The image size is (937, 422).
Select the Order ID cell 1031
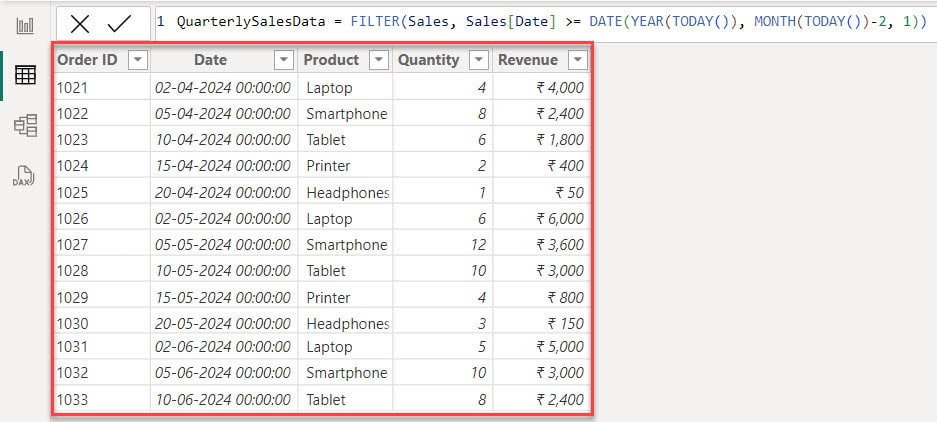pyautogui.click(x=102, y=347)
